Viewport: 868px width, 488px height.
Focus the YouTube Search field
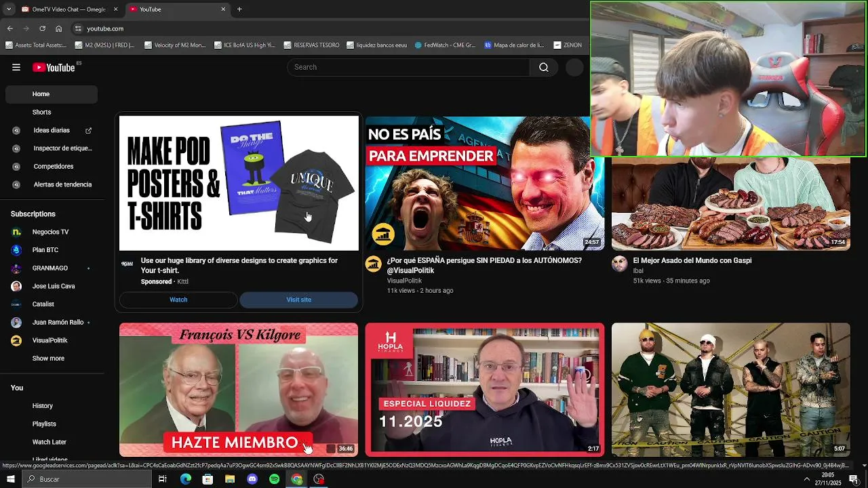click(x=409, y=67)
